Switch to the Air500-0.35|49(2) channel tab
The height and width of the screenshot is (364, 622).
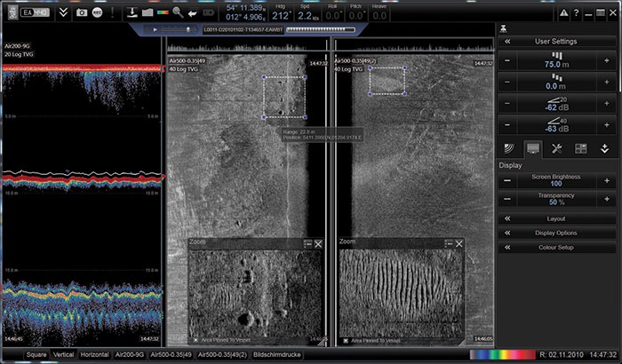[x=222, y=354]
